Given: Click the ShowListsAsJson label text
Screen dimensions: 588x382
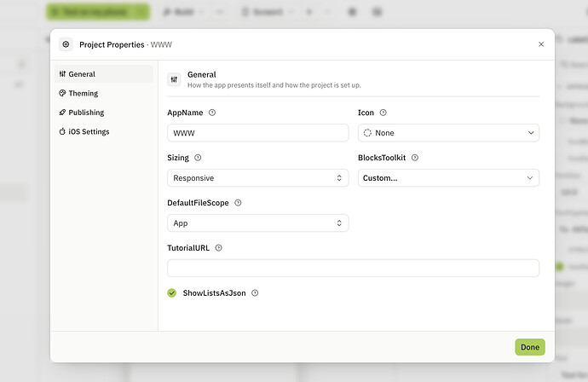Looking at the screenshot, I should click(x=214, y=293).
